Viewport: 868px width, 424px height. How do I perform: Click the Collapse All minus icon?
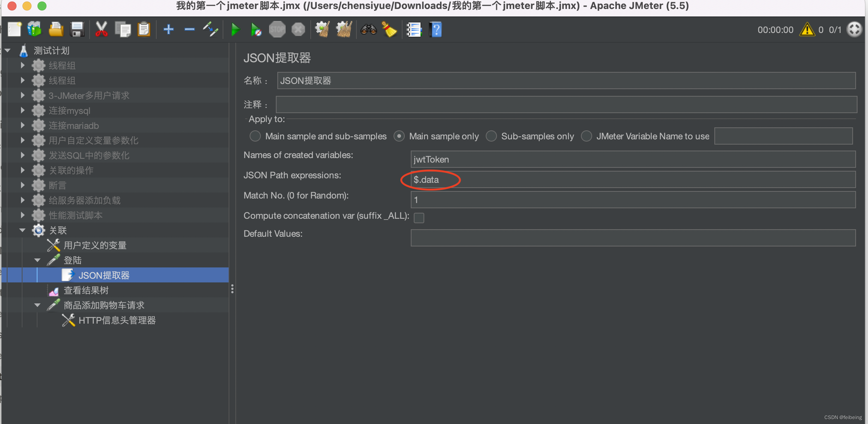click(x=190, y=29)
